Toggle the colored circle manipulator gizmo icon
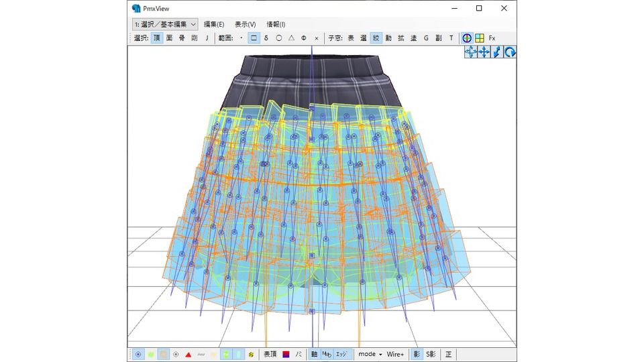 coord(467,38)
